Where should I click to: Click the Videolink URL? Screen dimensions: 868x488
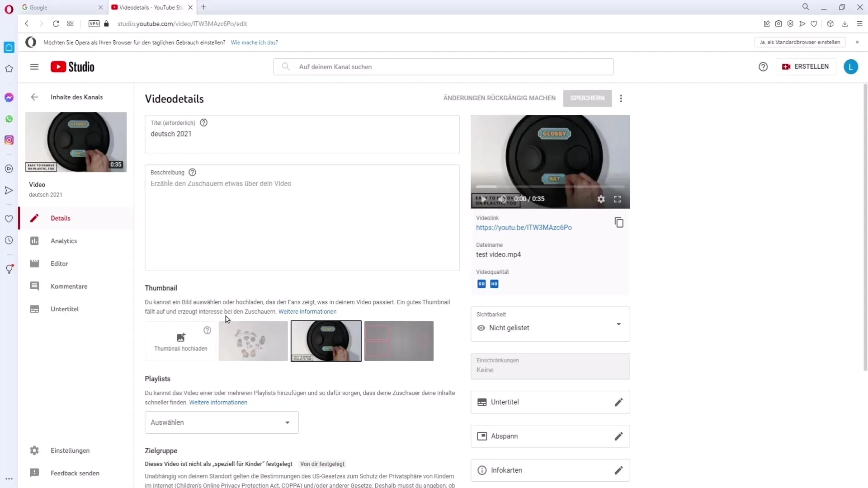pyautogui.click(x=524, y=227)
